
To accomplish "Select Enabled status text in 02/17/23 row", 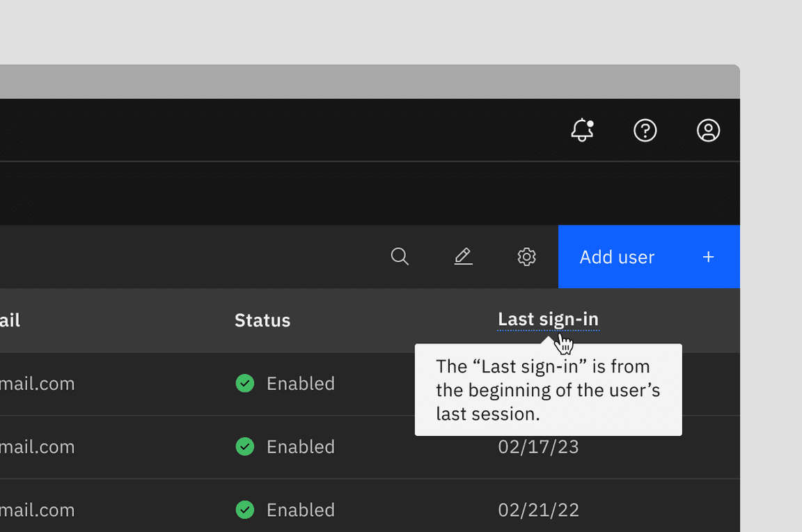I will click(301, 447).
